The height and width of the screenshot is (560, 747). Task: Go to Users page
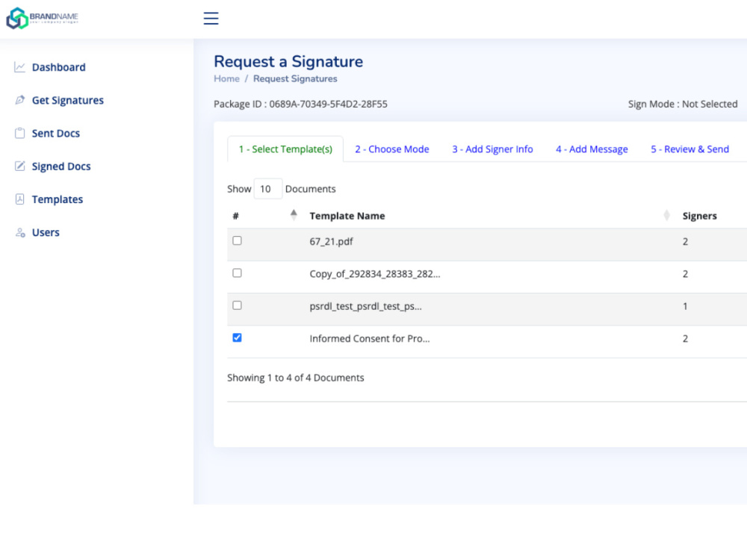pos(46,232)
